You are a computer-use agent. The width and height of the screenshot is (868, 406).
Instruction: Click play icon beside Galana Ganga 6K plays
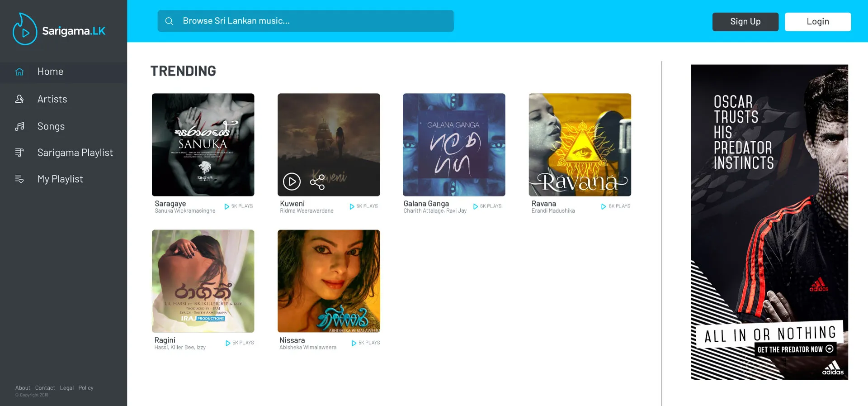pos(476,206)
